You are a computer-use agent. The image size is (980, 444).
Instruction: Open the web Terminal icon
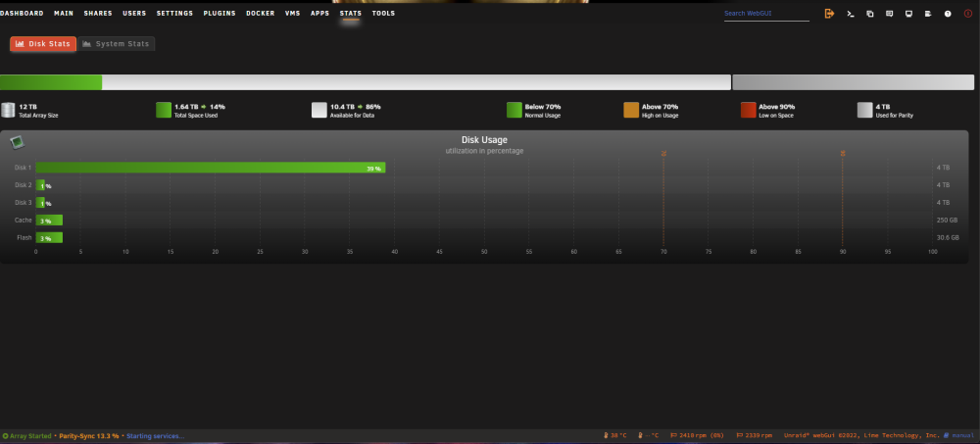tap(850, 13)
